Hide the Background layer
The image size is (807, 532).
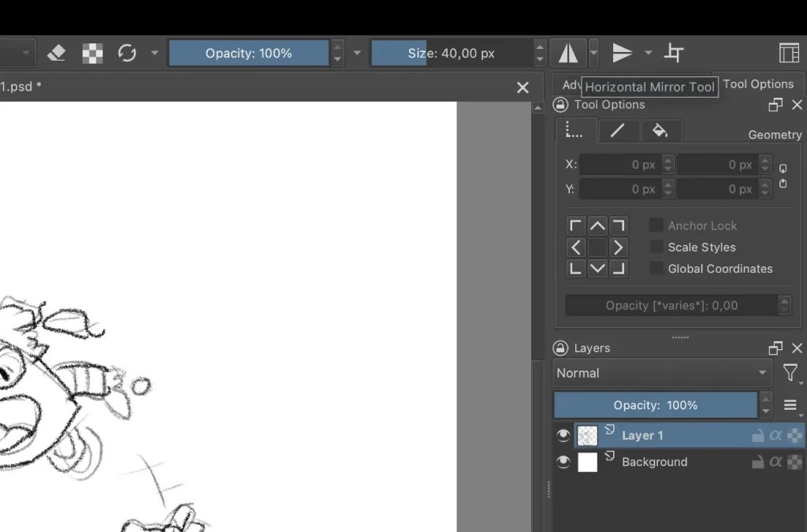[563, 462]
